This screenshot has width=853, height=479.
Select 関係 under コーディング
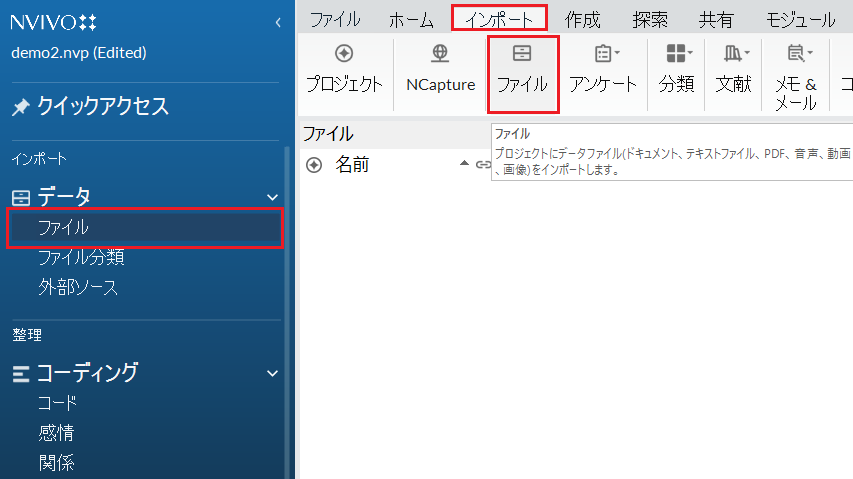56,463
